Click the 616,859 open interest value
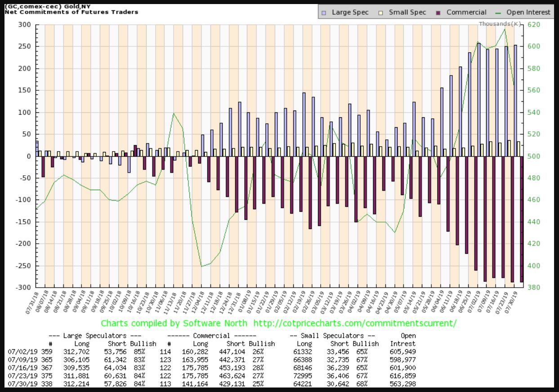Image resolution: width=559 pixels, height=392 pixels. pyautogui.click(x=402, y=376)
